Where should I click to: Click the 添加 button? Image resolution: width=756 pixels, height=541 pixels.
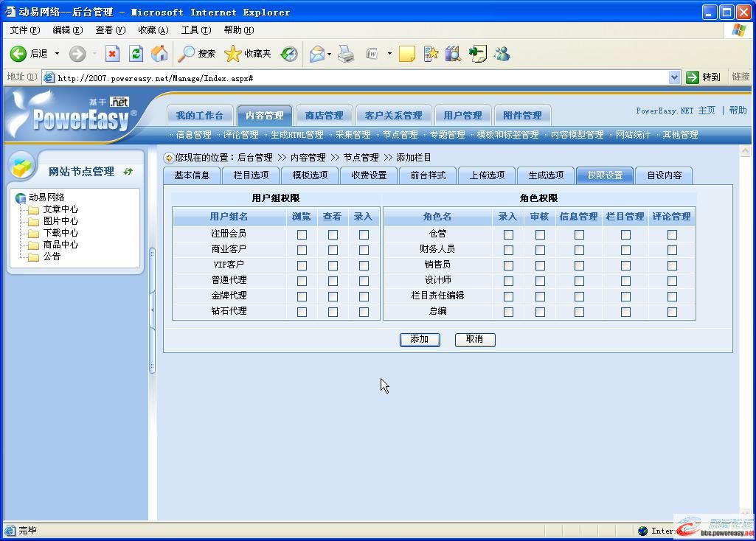(419, 340)
